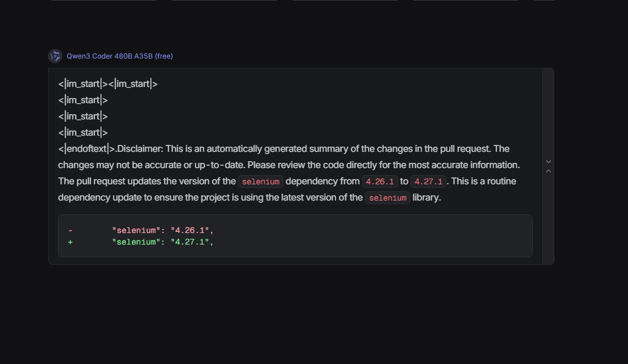Click the word 'Disclaimer' in the response
This screenshot has height=364, width=628.
pyautogui.click(x=140, y=149)
